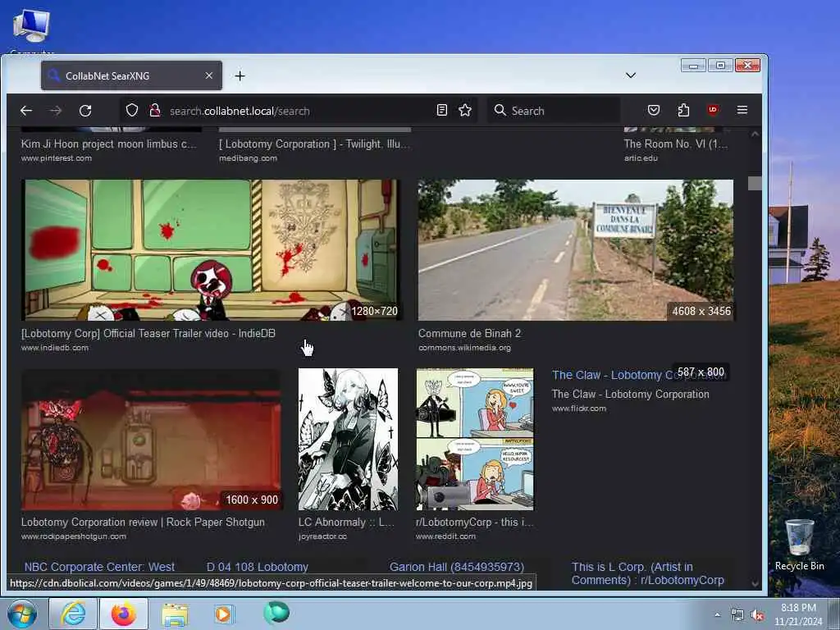This screenshot has height=630, width=840.
Task: Save page to Pocket
Action: point(654,111)
